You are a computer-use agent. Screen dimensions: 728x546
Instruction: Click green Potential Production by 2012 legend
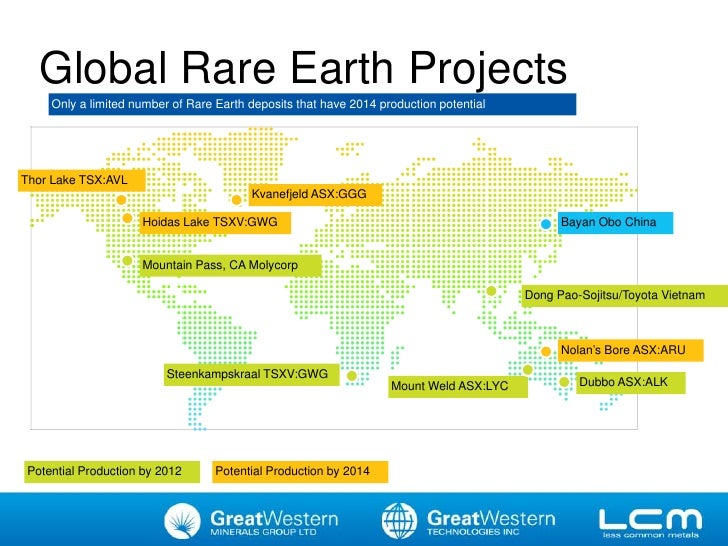tap(106, 471)
